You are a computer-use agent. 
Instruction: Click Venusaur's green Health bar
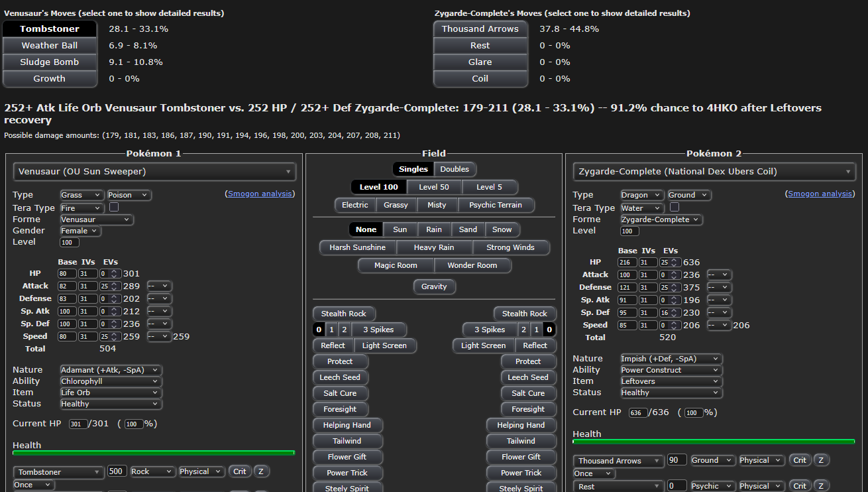pos(154,453)
